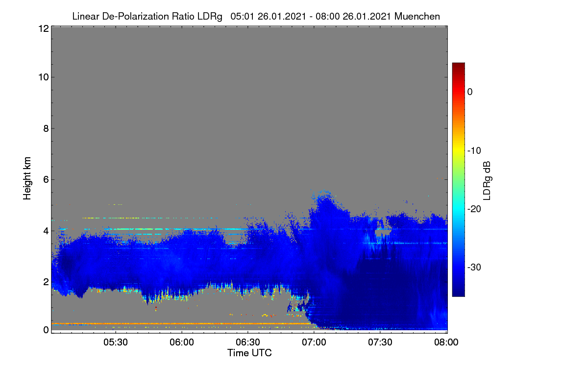Click the dark blue bottom of the colorbar
This screenshot has width=588, height=392.
pos(458,292)
